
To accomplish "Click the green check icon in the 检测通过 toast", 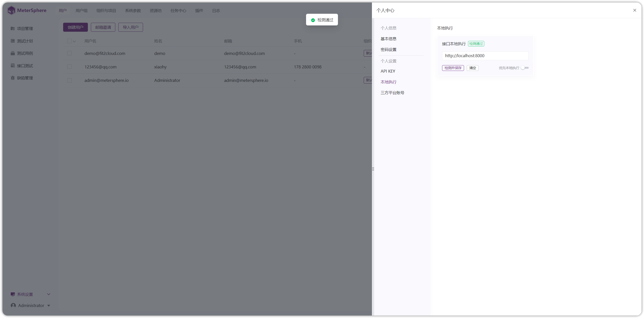I will [313, 20].
